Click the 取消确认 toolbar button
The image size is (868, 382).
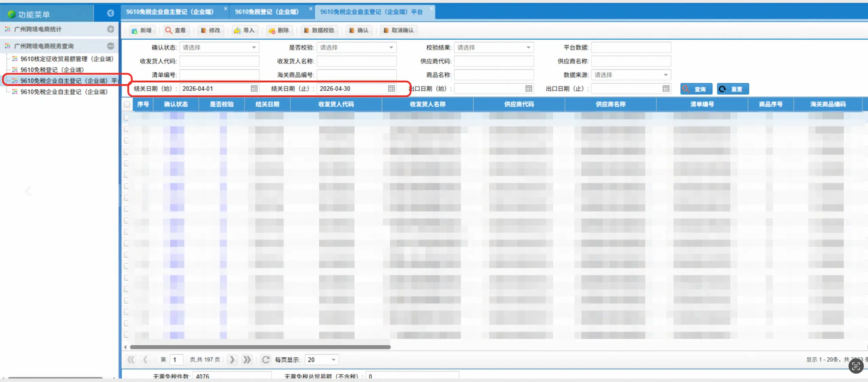(x=399, y=30)
